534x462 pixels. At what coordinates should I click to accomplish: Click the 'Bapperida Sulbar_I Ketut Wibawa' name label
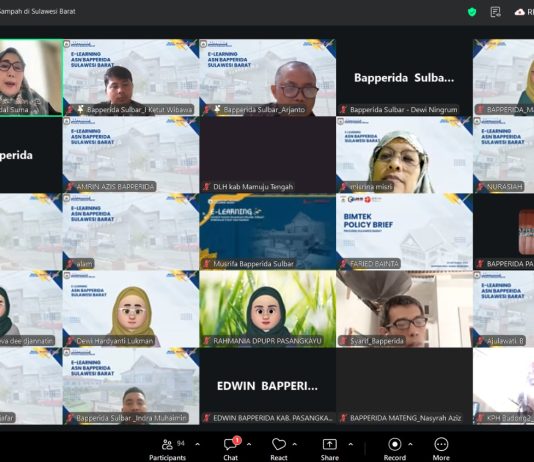tap(140, 110)
